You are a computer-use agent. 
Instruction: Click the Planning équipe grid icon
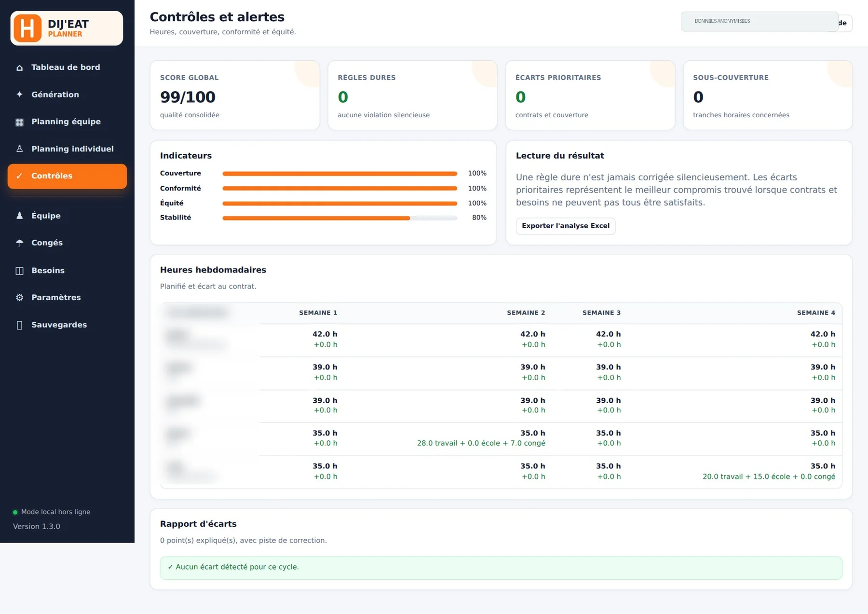19,122
